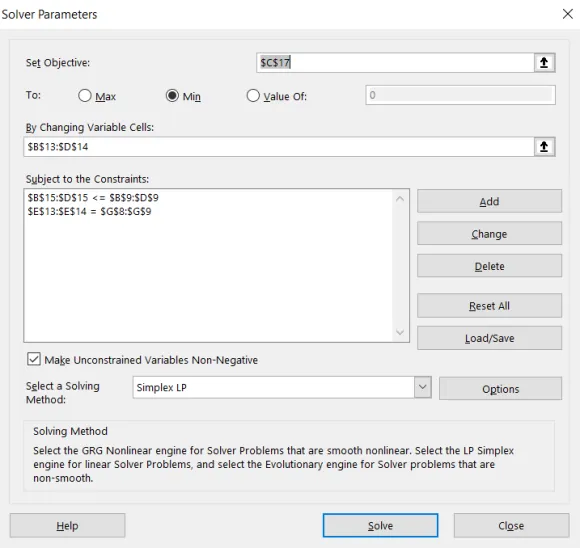Run the solver with Solve button
Screen dimensions: 580x548
[380, 525]
